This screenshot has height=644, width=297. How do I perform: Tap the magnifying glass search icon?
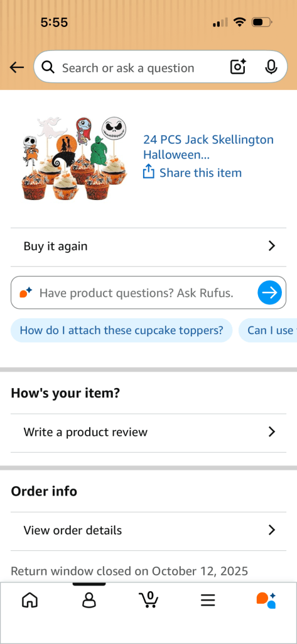click(48, 67)
